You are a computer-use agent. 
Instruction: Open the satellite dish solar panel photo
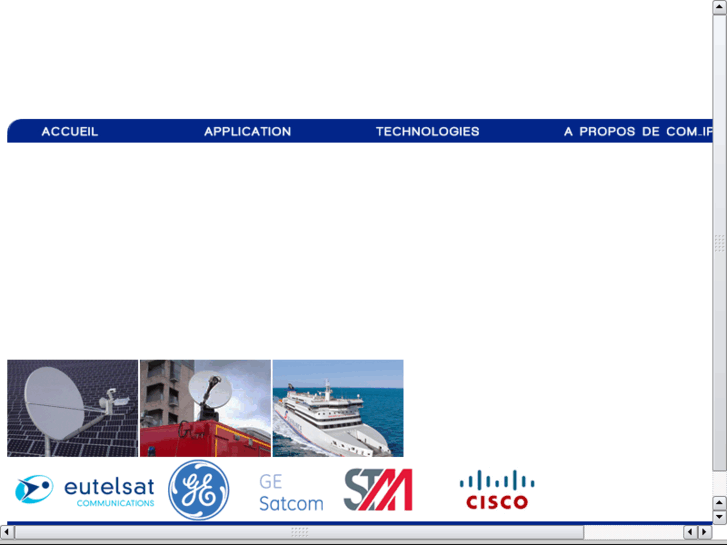point(73,408)
